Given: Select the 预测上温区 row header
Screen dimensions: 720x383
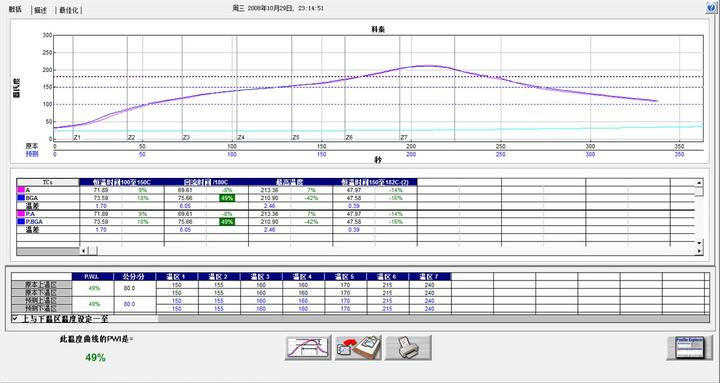Looking at the screenshot, I should click(41, 301).
